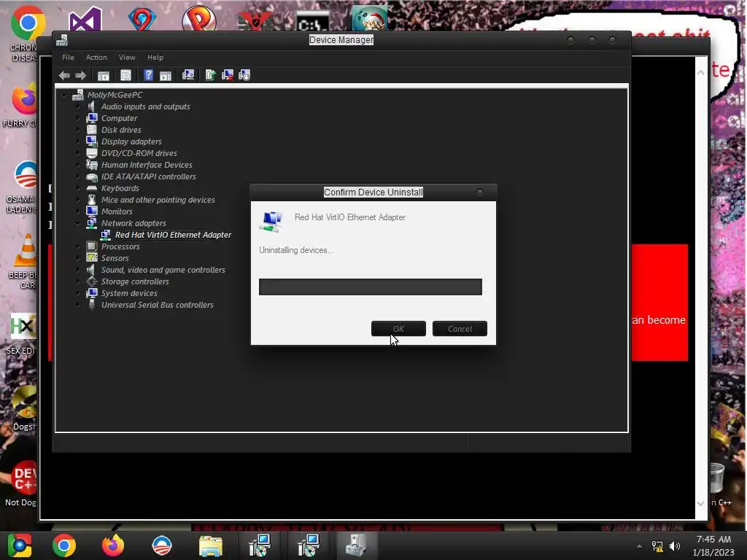Screen dimensions: 747x560
Task: Open Chrome desktop shortcut icon
Action: (28, 23)
